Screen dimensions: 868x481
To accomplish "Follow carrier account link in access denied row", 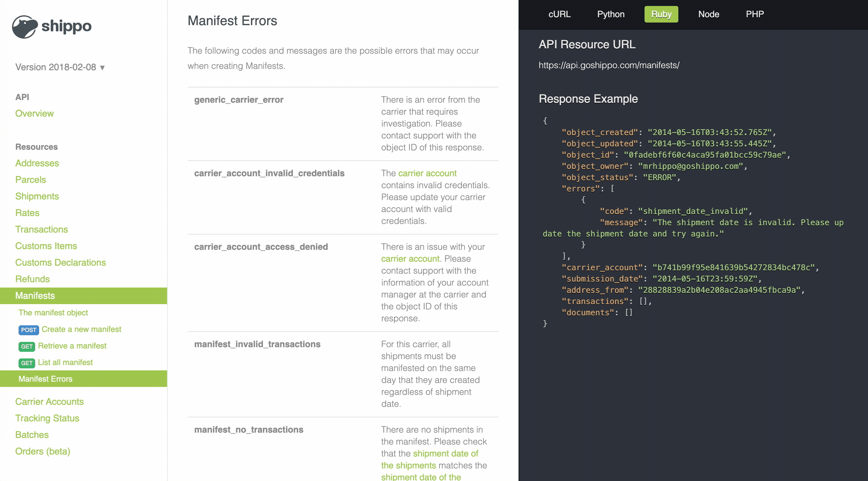I will pos(410,258).
